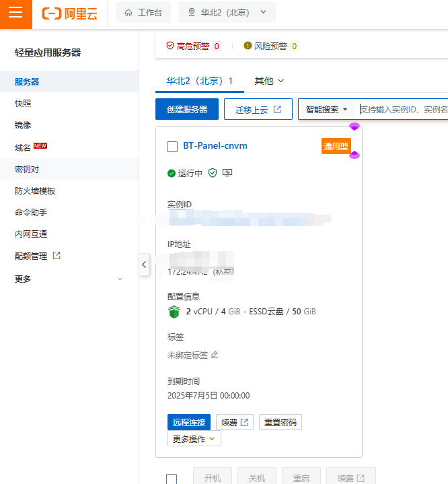The height and width of the screenshot is (484, 448).
Task: Tick the select-all checkbox at bottom
Action: tap(172, 479)
